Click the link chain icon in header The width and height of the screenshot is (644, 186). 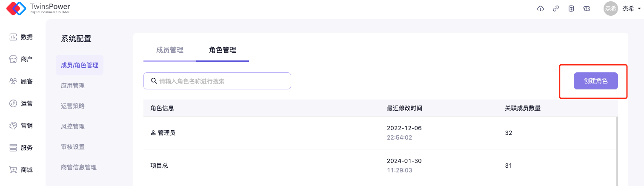point(556,9)
